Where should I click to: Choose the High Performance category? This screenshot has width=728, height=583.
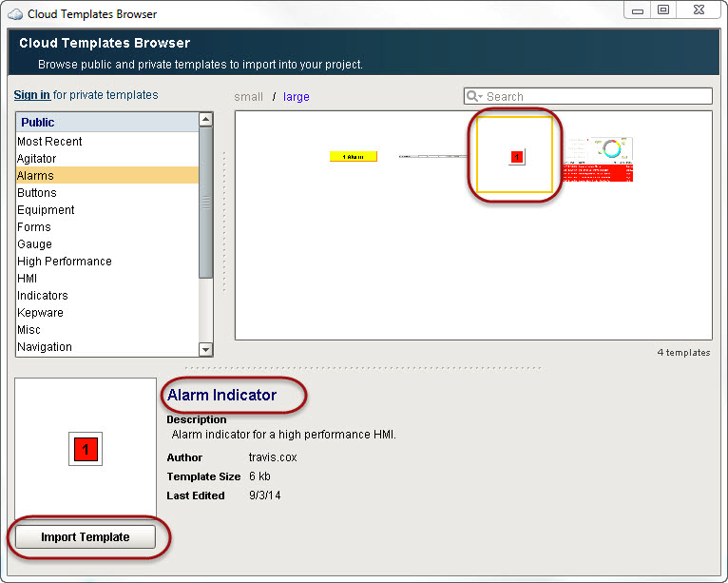click(64, 262)
